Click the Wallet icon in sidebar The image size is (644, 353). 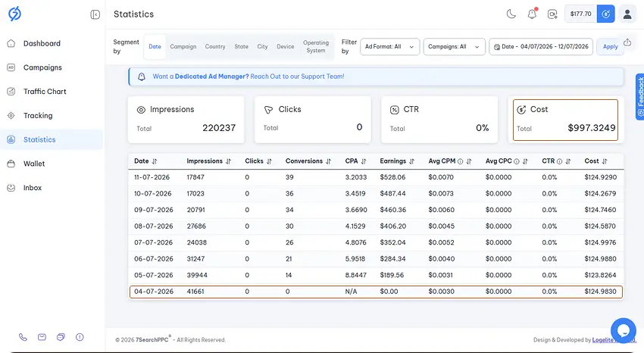(11, 164)
